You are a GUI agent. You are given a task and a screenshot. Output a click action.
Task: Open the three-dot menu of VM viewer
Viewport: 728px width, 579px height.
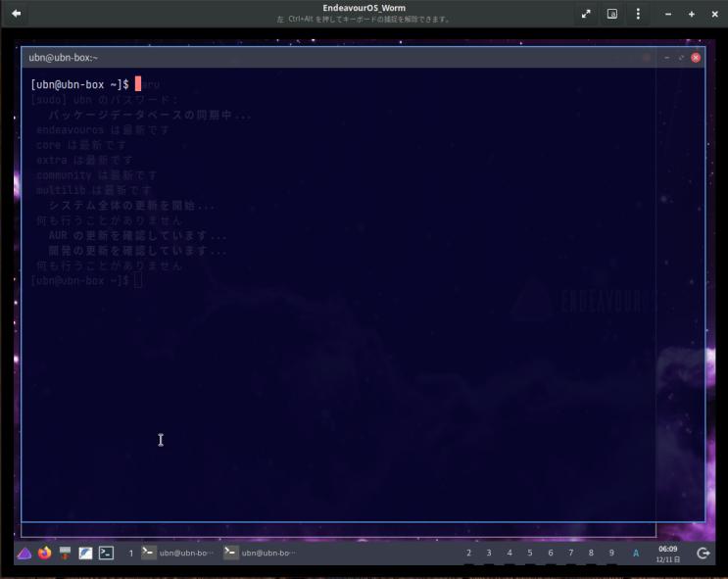[638, 14]
